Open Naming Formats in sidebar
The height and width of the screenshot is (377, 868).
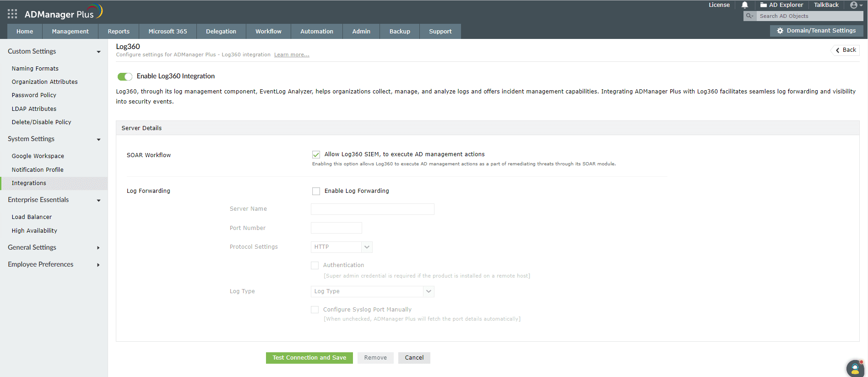point(35,69)
